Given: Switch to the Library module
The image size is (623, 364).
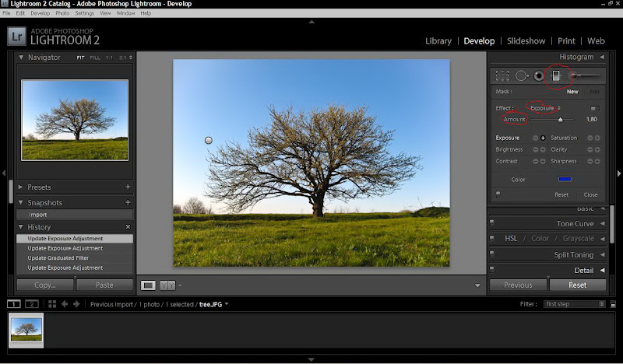Looking at the screenshot, I should tap(438, 40).
